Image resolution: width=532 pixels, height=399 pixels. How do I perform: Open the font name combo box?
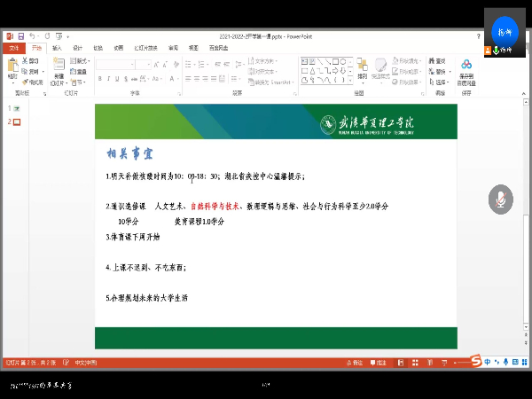115,65
